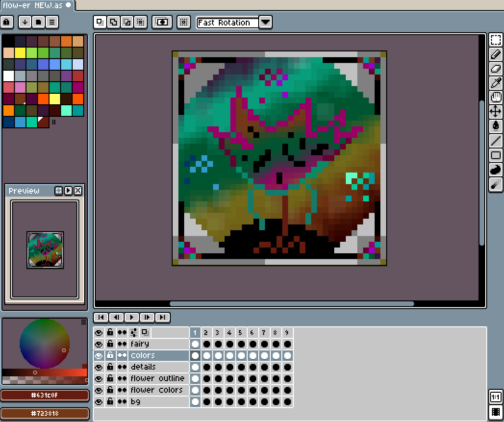Click the vertical canvas scrollbar

(x=481, y=173)
